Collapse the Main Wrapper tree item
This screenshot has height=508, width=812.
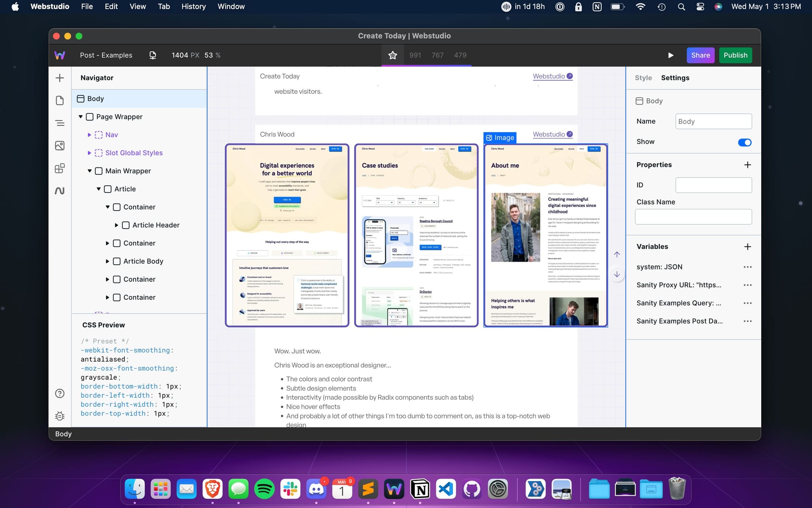click(x=90, y=171)
